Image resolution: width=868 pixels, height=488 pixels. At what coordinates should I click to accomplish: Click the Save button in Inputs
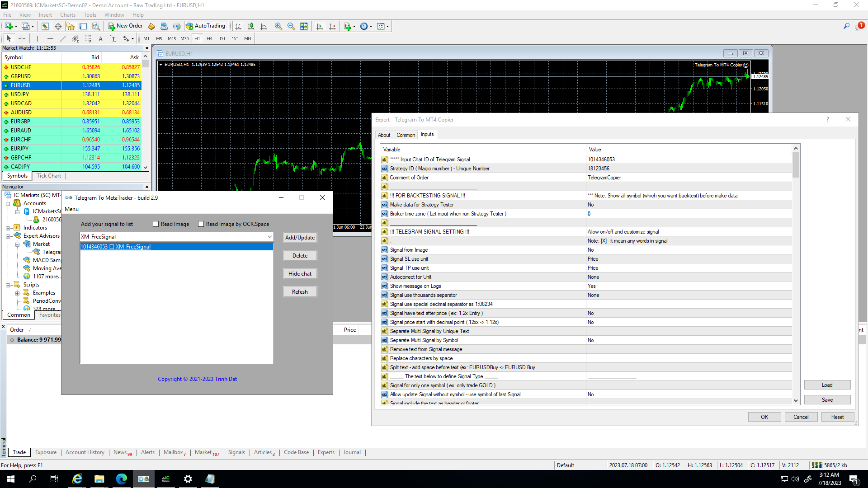pyautogui.click(x=827, y=400)
